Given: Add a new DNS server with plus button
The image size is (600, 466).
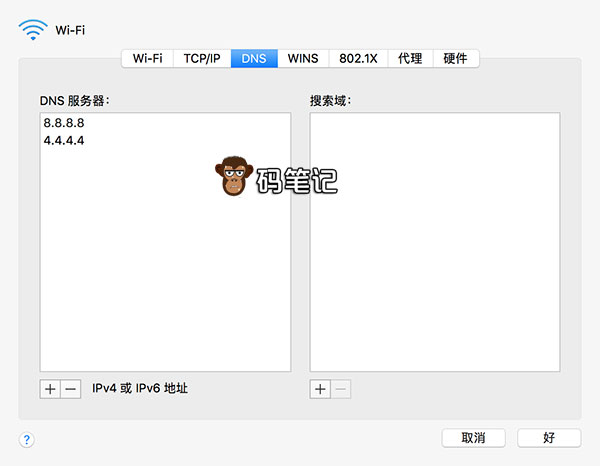Looking at the screenshot, I should click(x=50, y=389).
